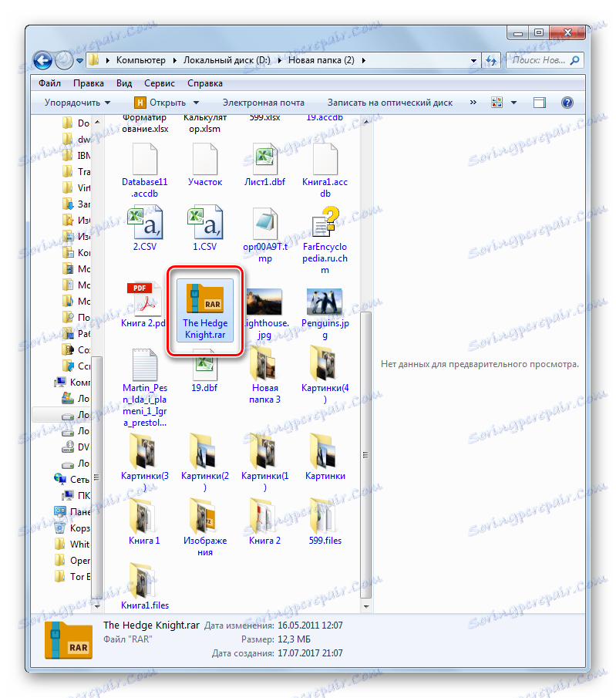
Task: Select IBM folder in navigation tree
Action: [76, 155]
